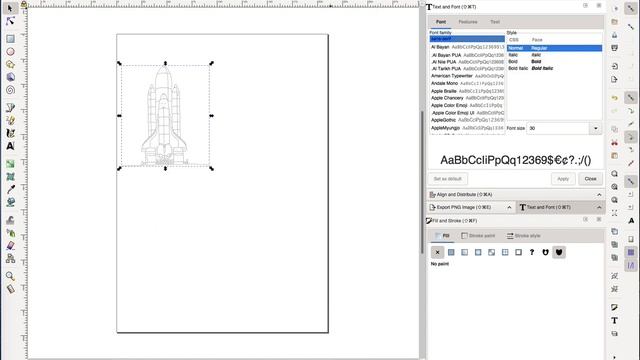Select the Text tool in toolbox
640x360 pixels.
(x=10, y=146)
